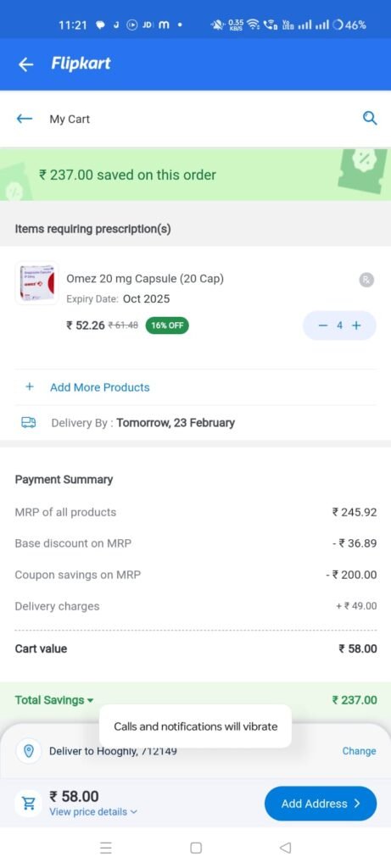
Task: Tap the blue back arrow next to My Cart
Action: tap(25, 119)
